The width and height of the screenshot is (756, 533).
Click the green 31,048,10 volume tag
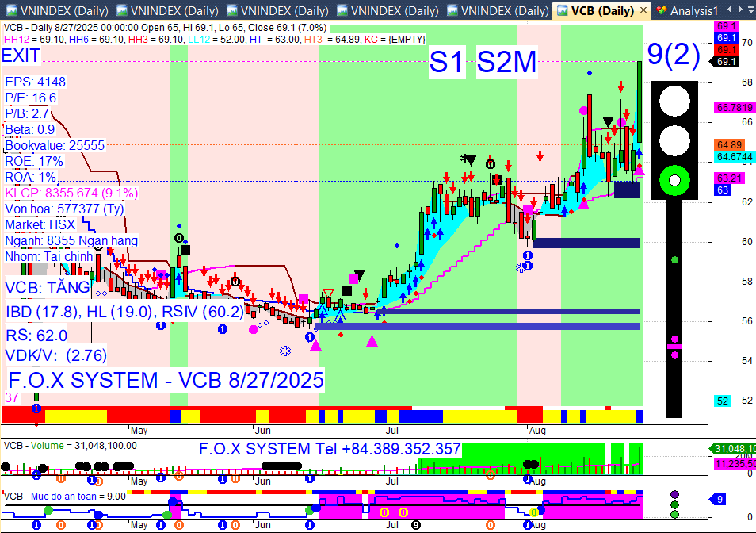coord(733,449)
